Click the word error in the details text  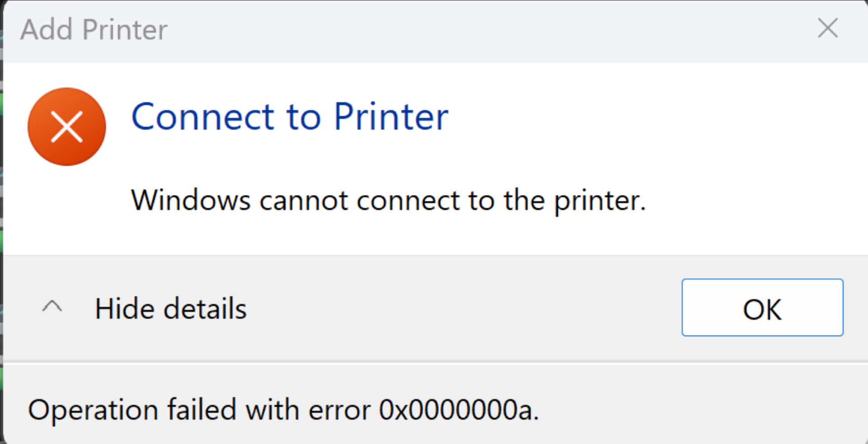pos(339,410)
